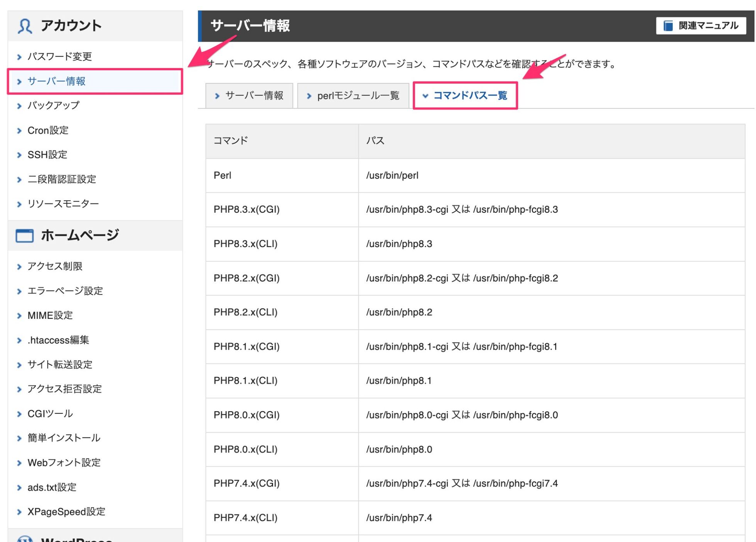Click the PHP8.2.x(CGI) command cell
756x542 pixels.
pyautogui.click(x=282, y=278)
